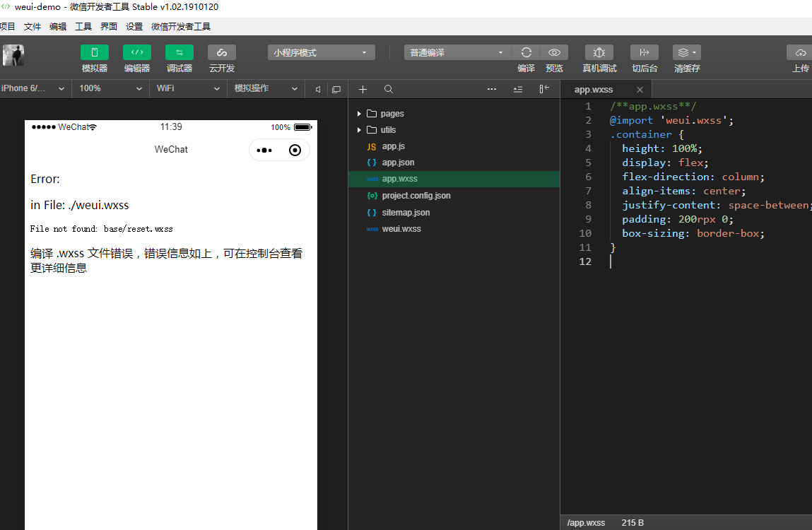Click the 215 B file size text
The image size is (812, 530).
click(x=632, y=523)
